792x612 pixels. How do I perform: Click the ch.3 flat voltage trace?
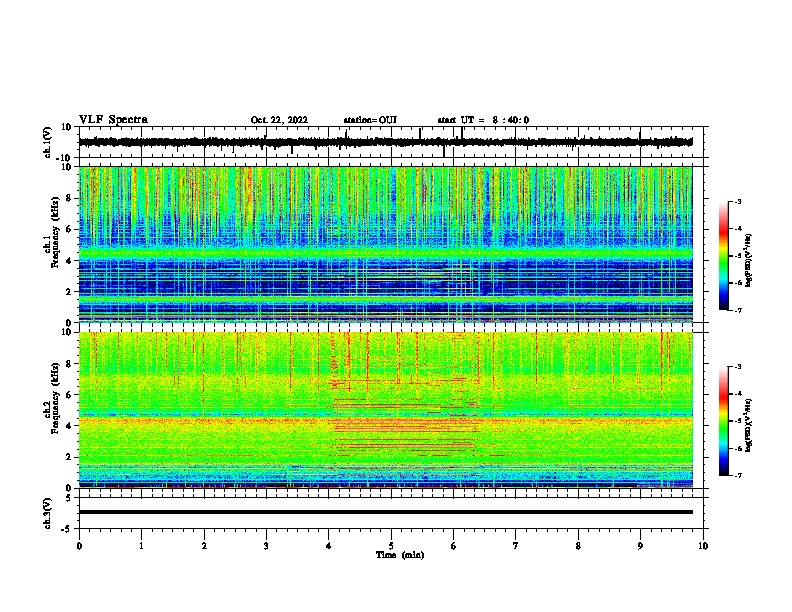pyautogui.click(x=385, y=512)
